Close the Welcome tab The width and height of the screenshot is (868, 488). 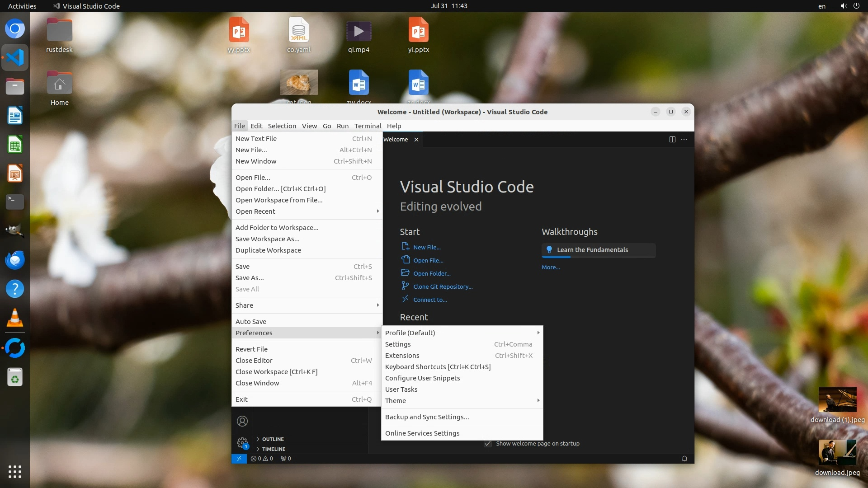point(416,139)
